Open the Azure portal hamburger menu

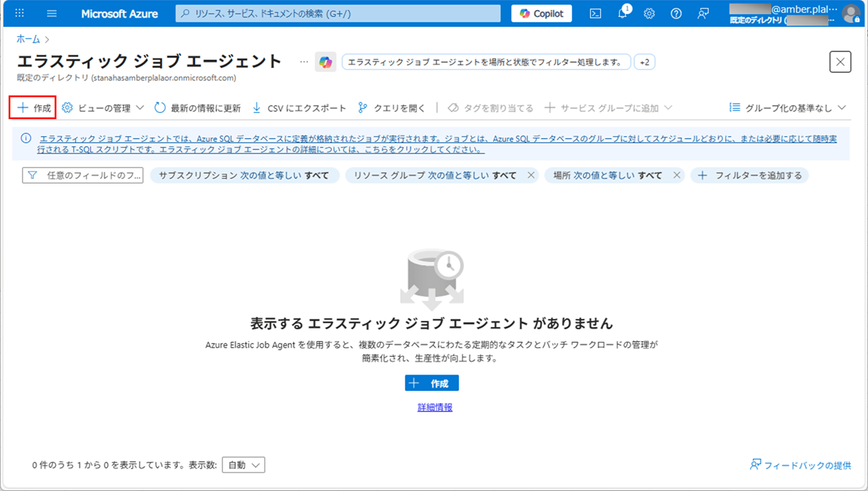pos(52,13)
